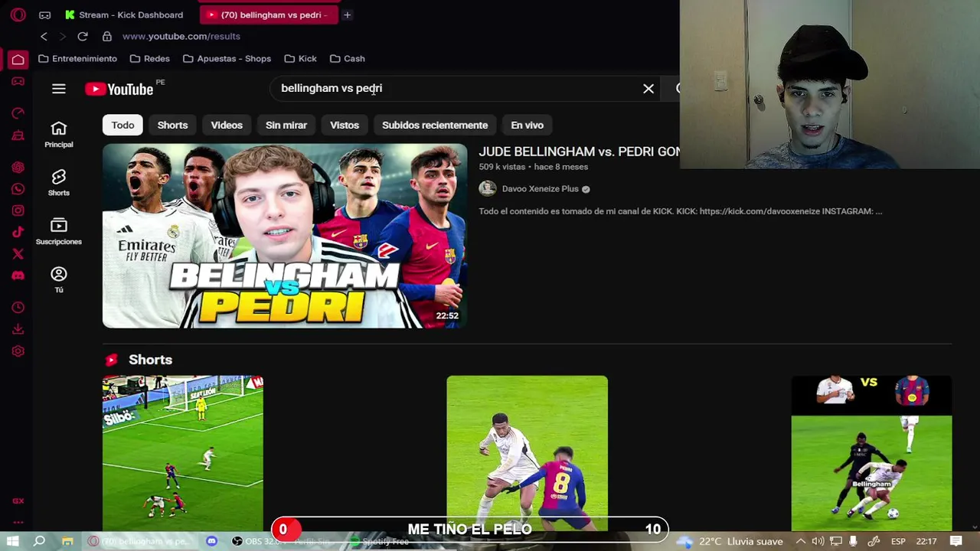Open the Downloads icon in the Opera sidebar

tap(18, 329)
